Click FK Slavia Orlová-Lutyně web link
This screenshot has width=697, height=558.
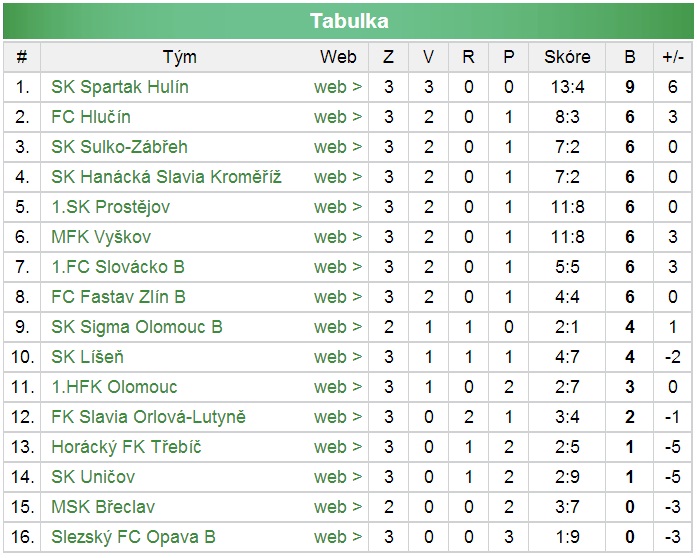coord(338,417)
